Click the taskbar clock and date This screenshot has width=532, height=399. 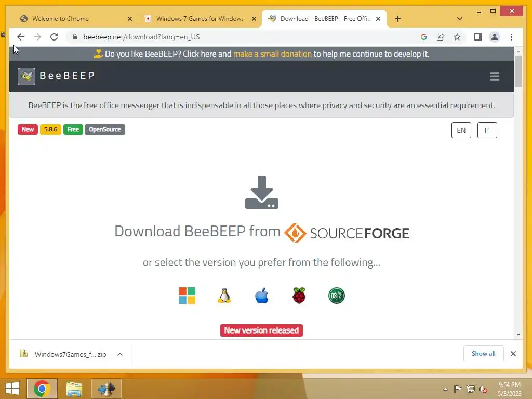(x=509, y=389)
